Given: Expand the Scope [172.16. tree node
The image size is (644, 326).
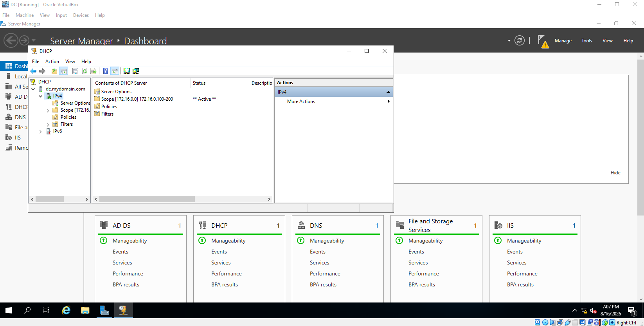Looking at the screenshot, I should 48,110.
